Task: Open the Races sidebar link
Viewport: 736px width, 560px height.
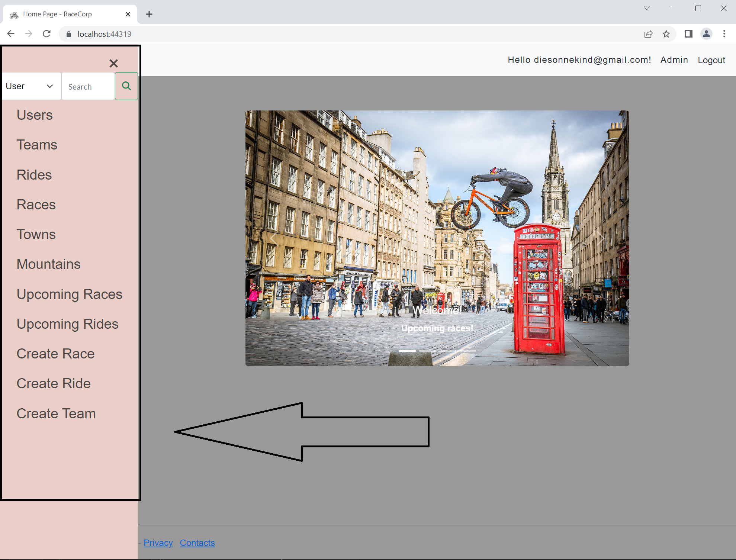Action: (x=36, y=205)
